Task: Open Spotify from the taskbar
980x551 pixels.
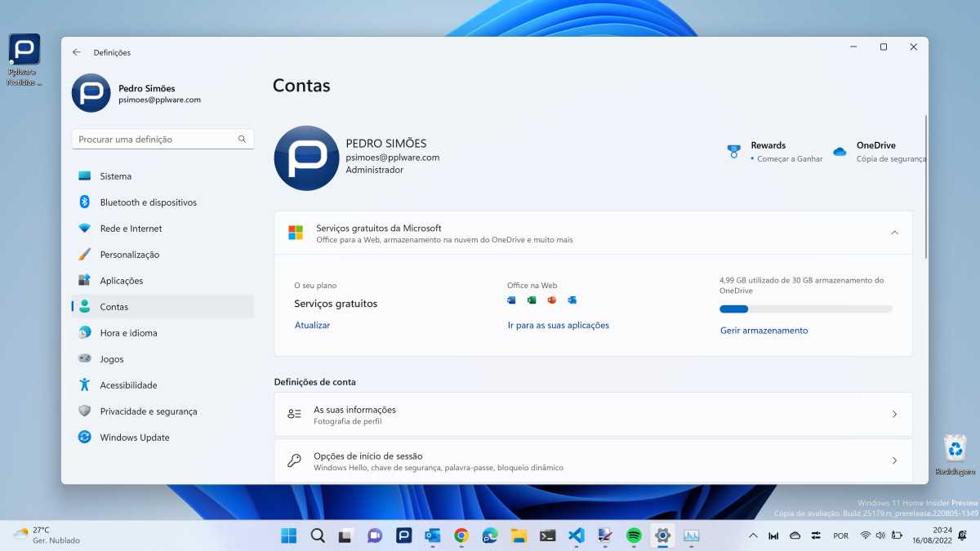Action: [x=634, y=535]
